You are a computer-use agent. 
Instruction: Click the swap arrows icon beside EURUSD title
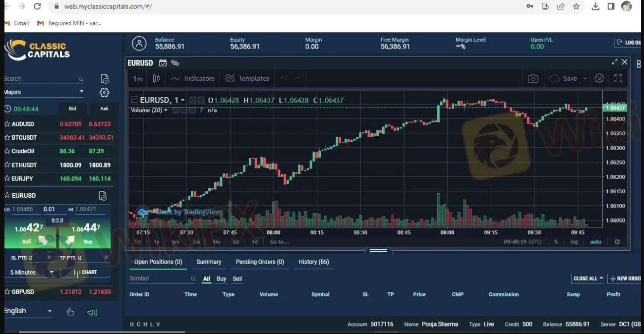(175, 63)
